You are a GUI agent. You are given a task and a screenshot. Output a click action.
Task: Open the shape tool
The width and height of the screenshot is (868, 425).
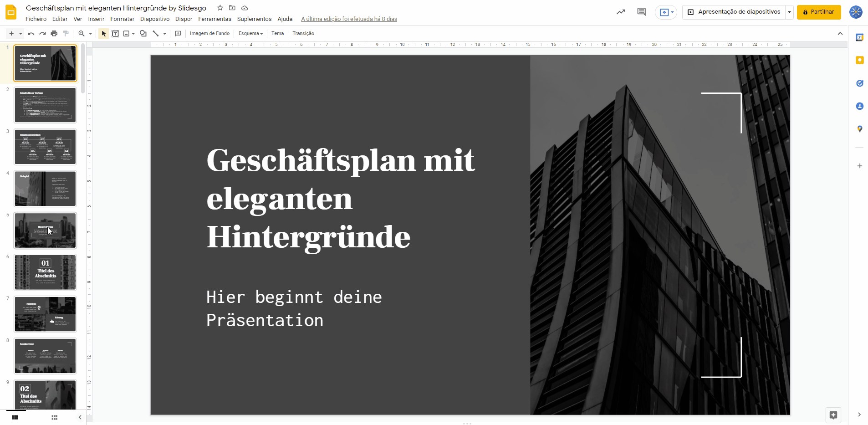click(x=143, y=33)
